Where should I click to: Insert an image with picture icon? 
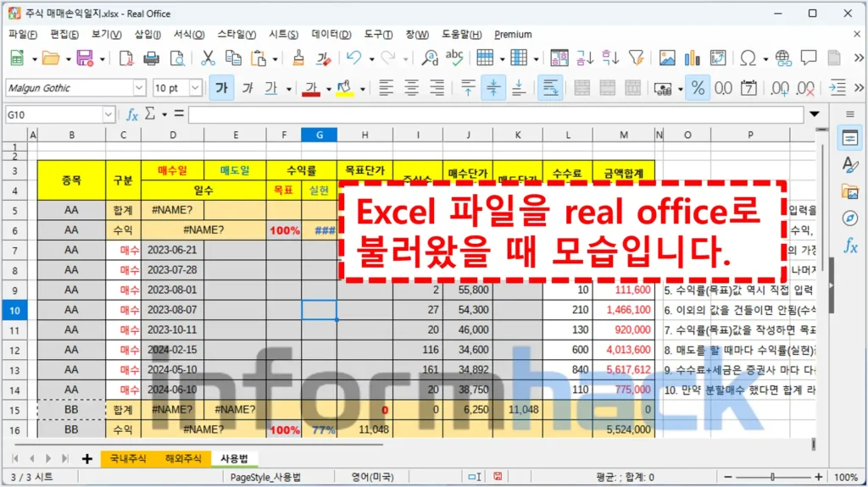[x=666, y=58]
